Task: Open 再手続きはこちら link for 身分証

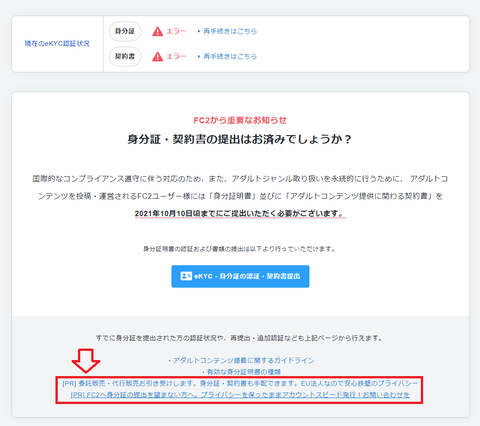Action: pos(230,31)
